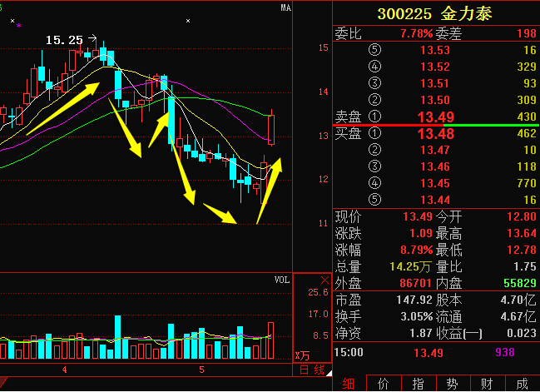Click buy level 2 price 13.47

tap(435, 150)
